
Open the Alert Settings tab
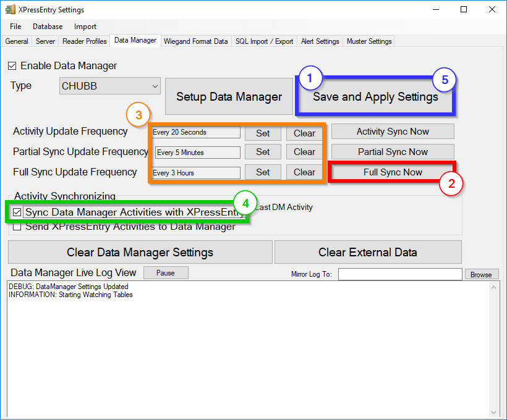(320, 41)
